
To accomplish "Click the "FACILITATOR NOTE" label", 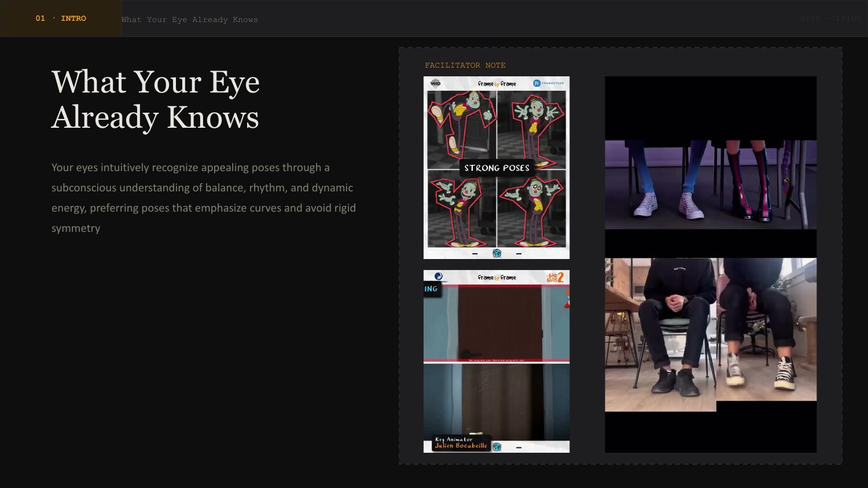I will pos(465,65).
